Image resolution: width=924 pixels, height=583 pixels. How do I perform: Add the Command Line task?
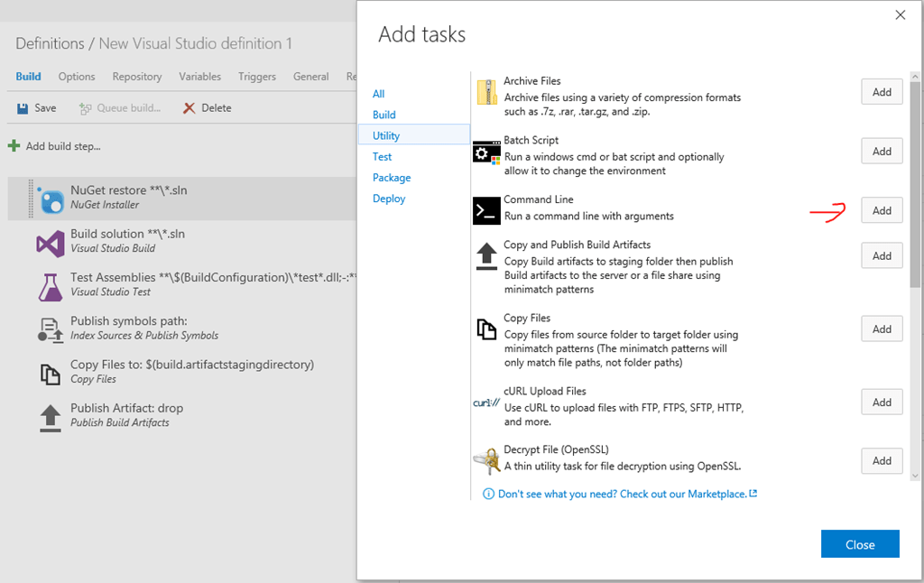[x=882, y=210]
